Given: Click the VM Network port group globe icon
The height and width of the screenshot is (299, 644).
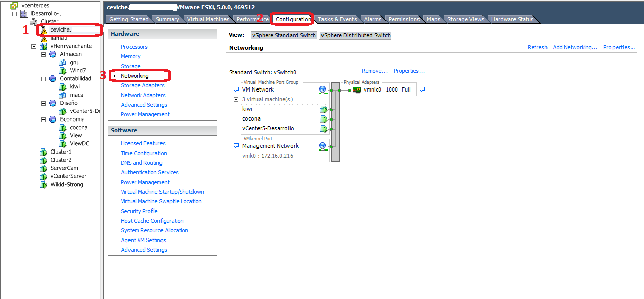Looking at the screenshot, I should [323, 90].
